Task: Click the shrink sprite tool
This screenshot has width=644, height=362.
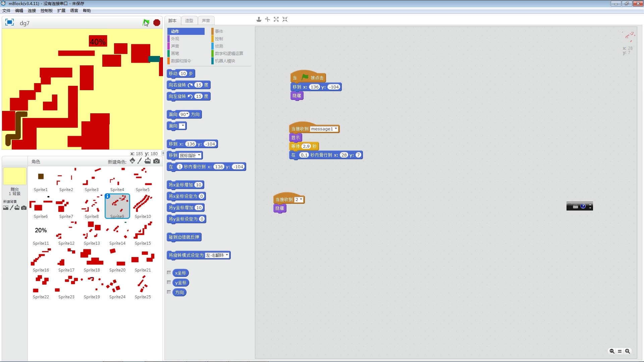Action: [285, 19]
